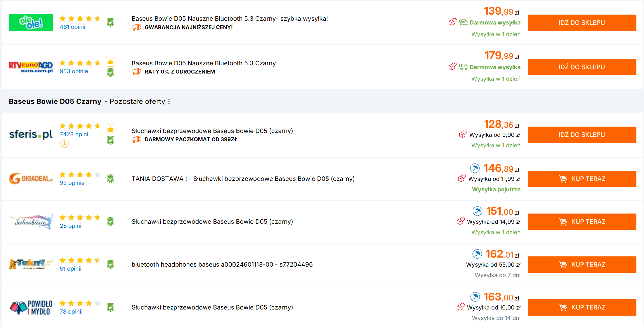Click the buyer protection umbrella icon beside 151,00 zł
The height and width of the screenshot is (327, 644).
click(x=477, y=211)
